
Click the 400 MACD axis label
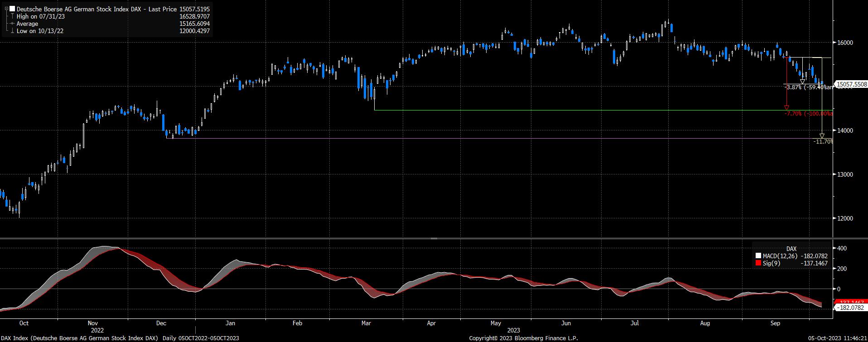[x=842, y=249]
